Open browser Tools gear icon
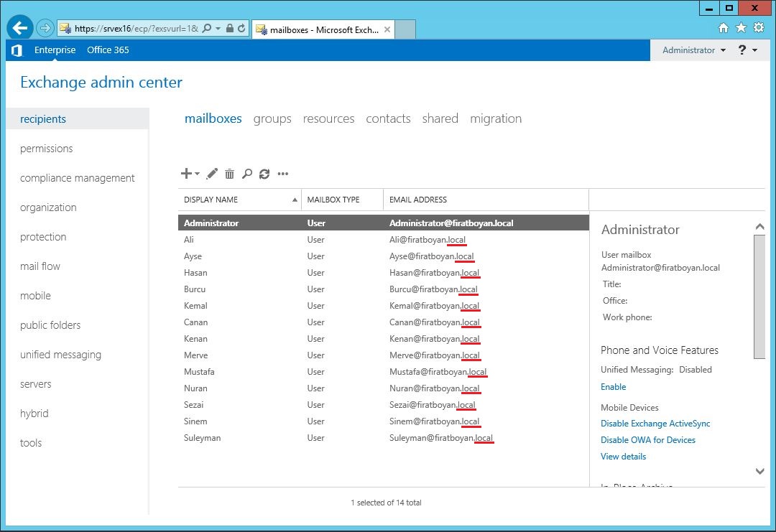Image resolution: width=776 pixels, height=532 pixels. click(759, 28)
